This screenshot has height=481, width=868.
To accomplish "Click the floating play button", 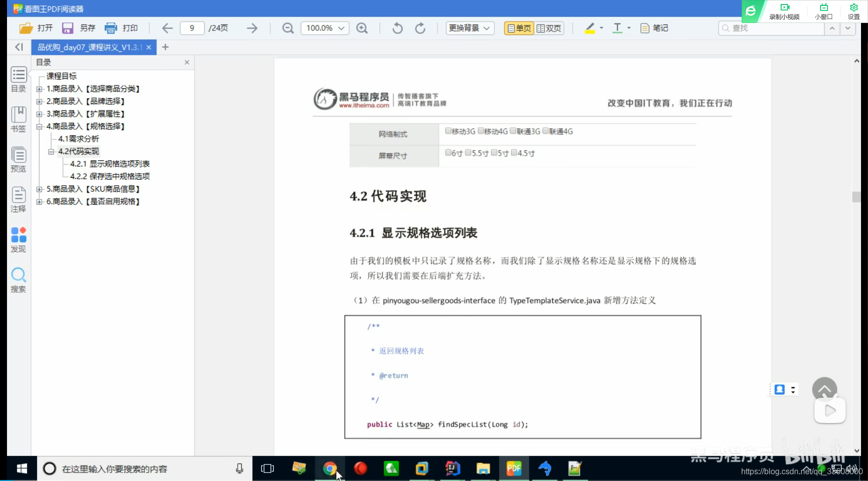I will coord(830,411).
